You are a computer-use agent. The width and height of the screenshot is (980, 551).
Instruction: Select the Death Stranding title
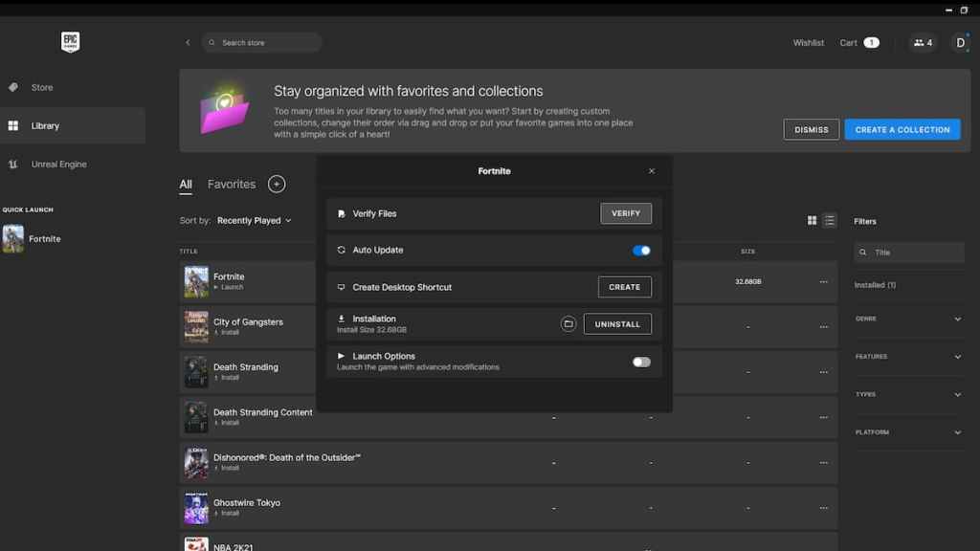(x=246, y=367)
